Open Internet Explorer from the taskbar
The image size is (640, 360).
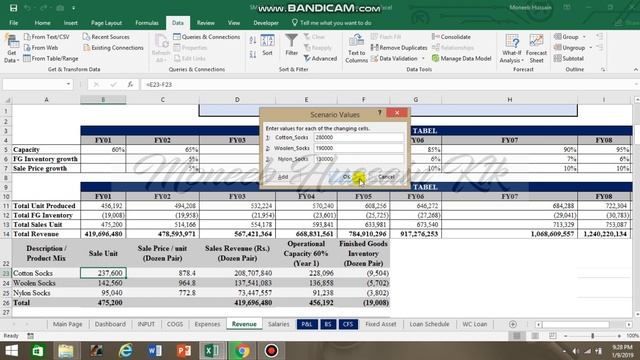tap(126, 351)
